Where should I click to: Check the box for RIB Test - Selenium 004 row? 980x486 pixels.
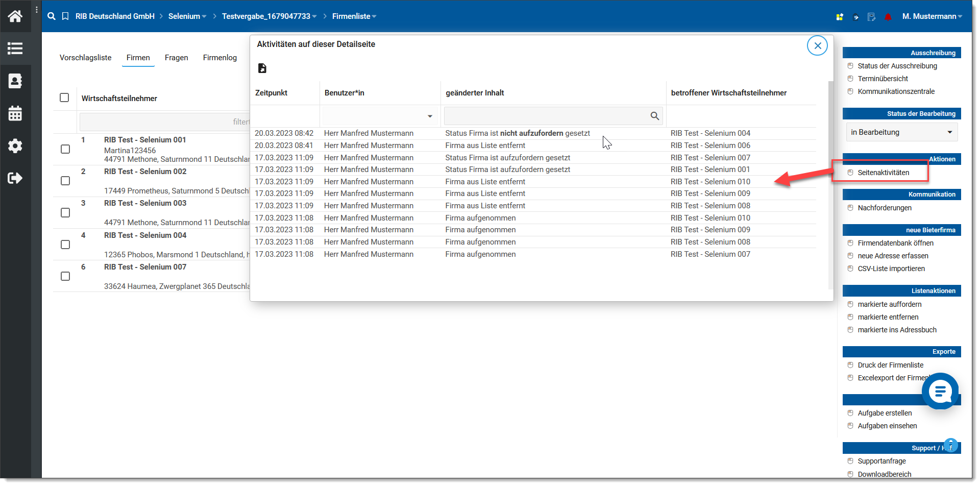click(65, 245)
